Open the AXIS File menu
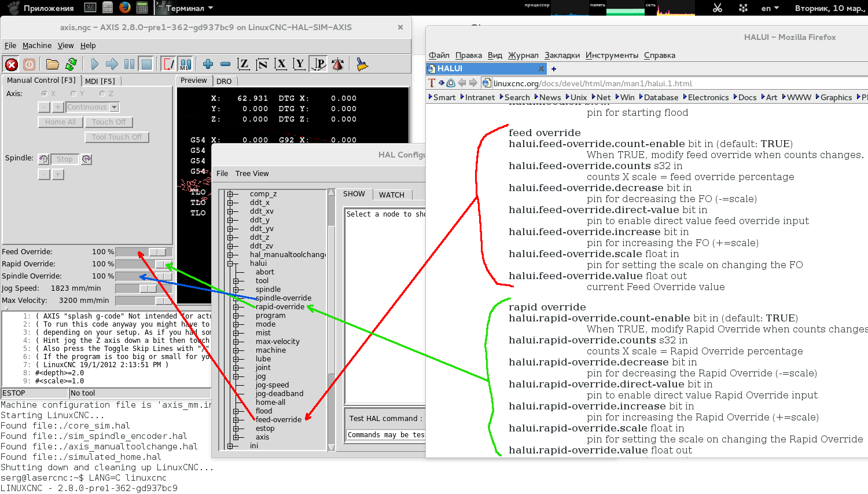This screenshot has height=494, width=868. point(10,46)
